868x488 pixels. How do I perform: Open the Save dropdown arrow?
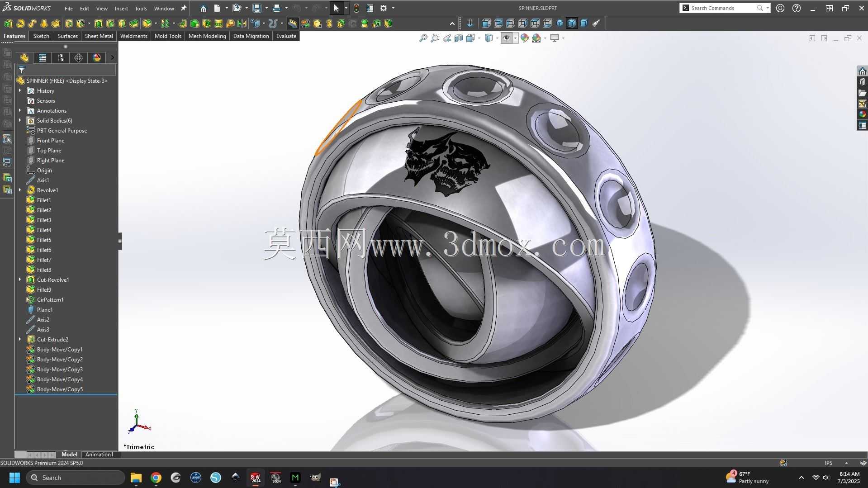(x=266, y=8)
